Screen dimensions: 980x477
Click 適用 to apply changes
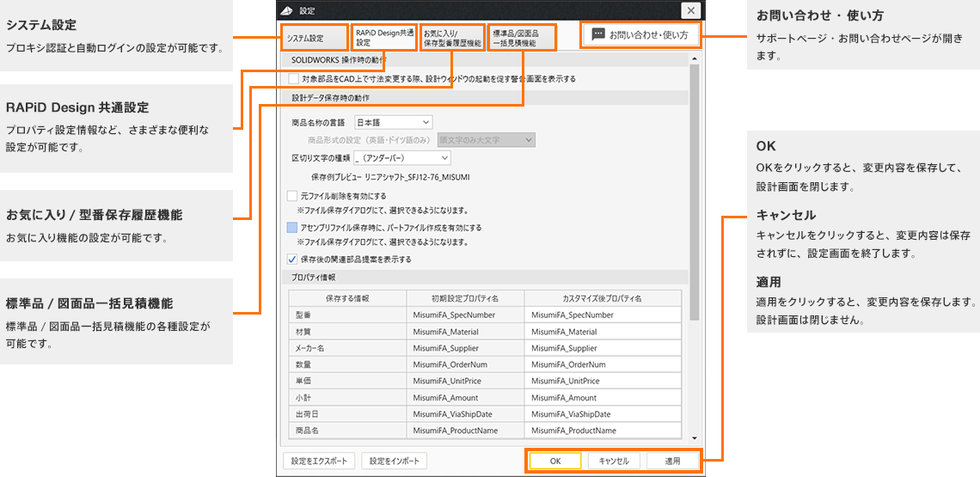click(x=672, y=461)
